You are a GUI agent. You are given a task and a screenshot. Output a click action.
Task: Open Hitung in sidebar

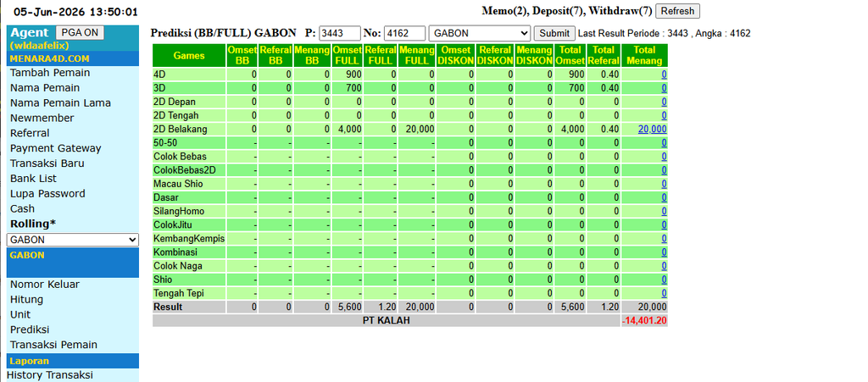click(x=26, y=300)
